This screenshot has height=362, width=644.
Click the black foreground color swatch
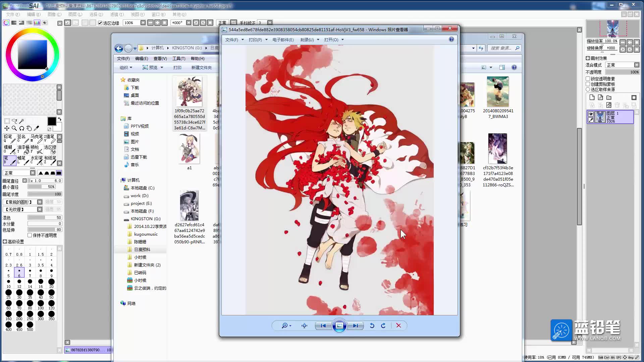[52, 121]
